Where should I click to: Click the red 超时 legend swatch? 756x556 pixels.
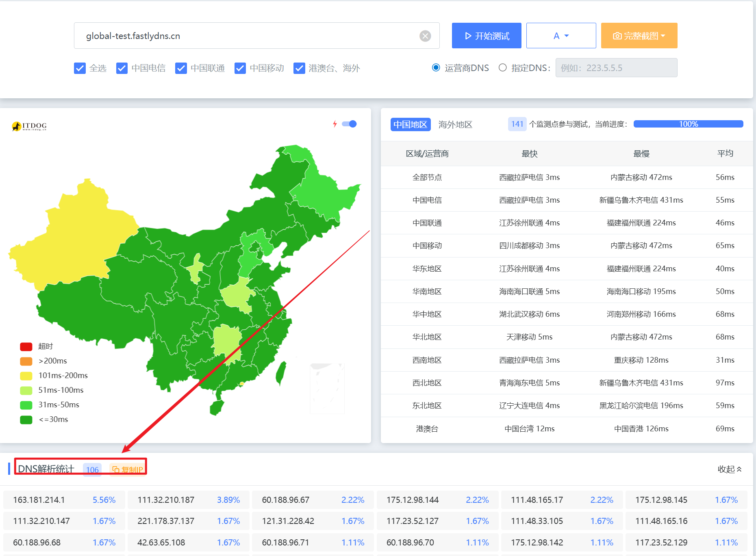[26, 346]
